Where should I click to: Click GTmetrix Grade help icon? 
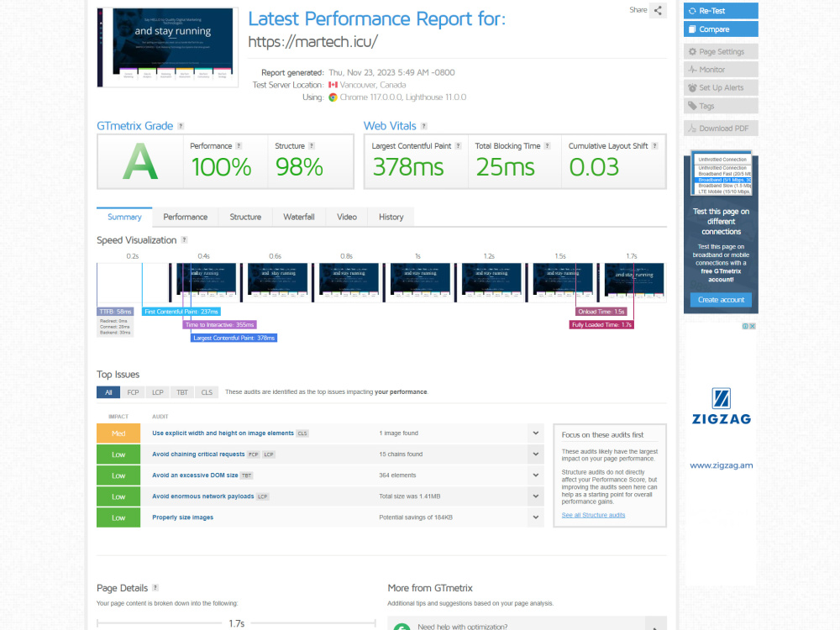181,126
